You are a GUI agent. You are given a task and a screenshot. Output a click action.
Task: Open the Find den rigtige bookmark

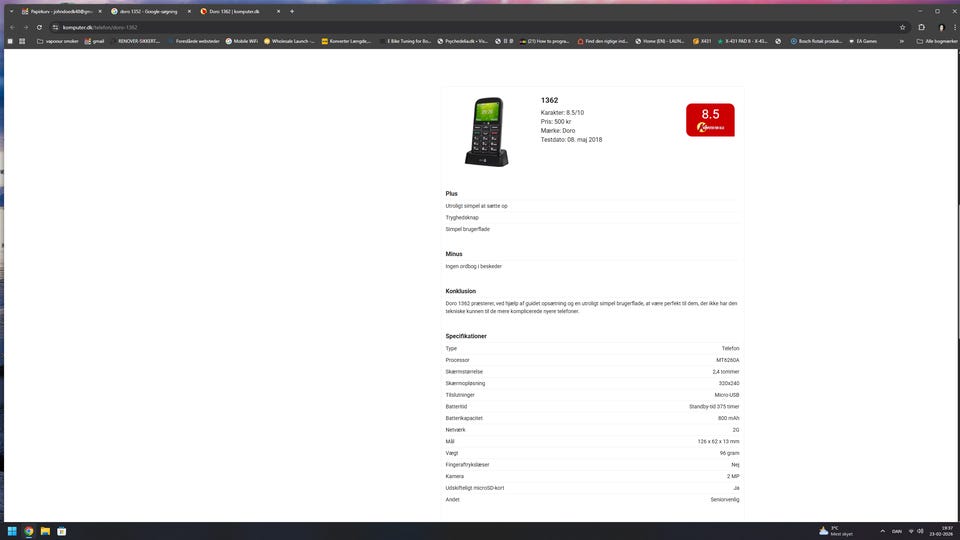pos(603,42)
